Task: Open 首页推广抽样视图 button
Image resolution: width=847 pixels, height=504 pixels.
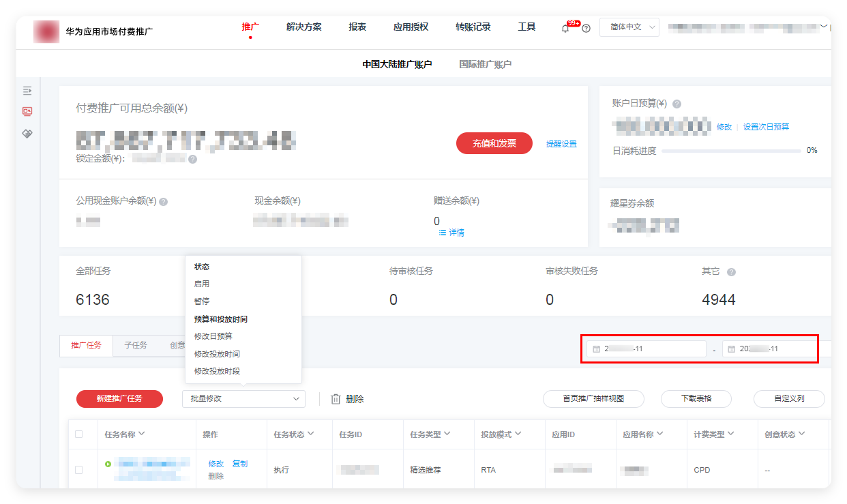Action: (x=593, y=399)
